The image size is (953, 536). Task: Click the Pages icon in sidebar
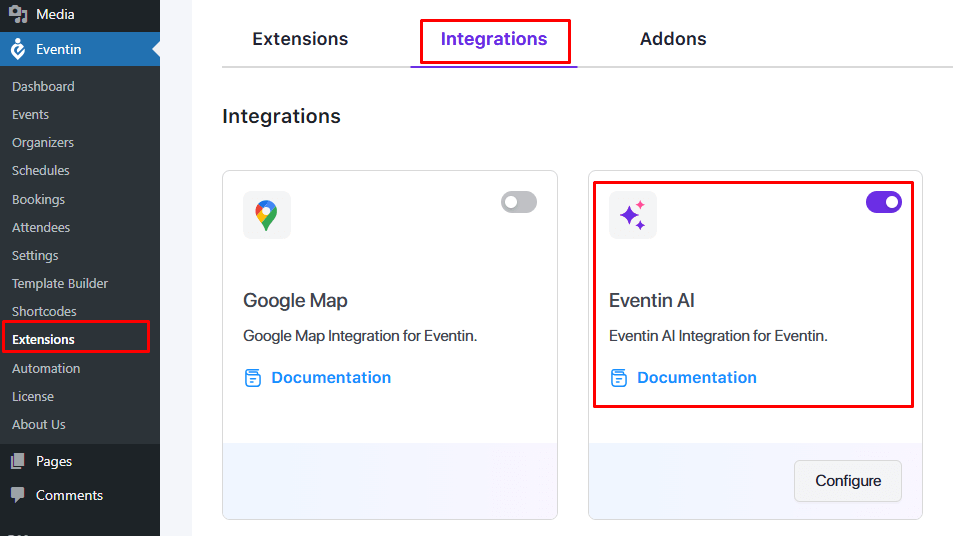pos(18,461)
